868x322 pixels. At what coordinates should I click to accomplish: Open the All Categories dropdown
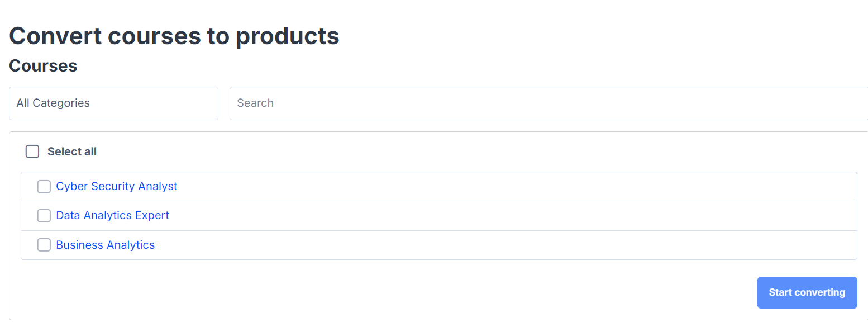[113, 103]
